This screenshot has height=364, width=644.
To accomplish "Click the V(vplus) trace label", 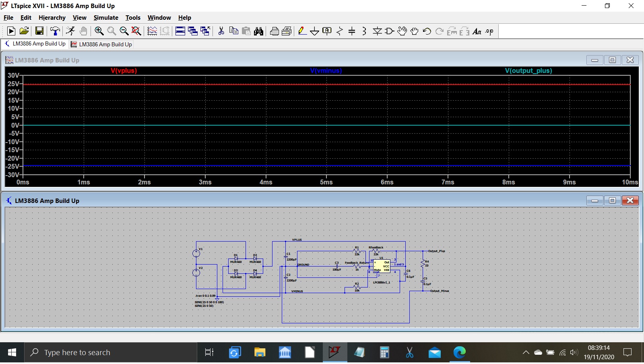I will [x=124, y=71].
